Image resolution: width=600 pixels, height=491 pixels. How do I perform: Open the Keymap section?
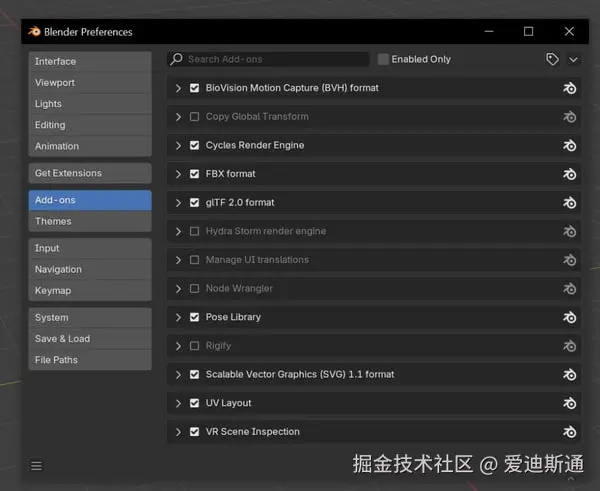(x=90, y=290)
